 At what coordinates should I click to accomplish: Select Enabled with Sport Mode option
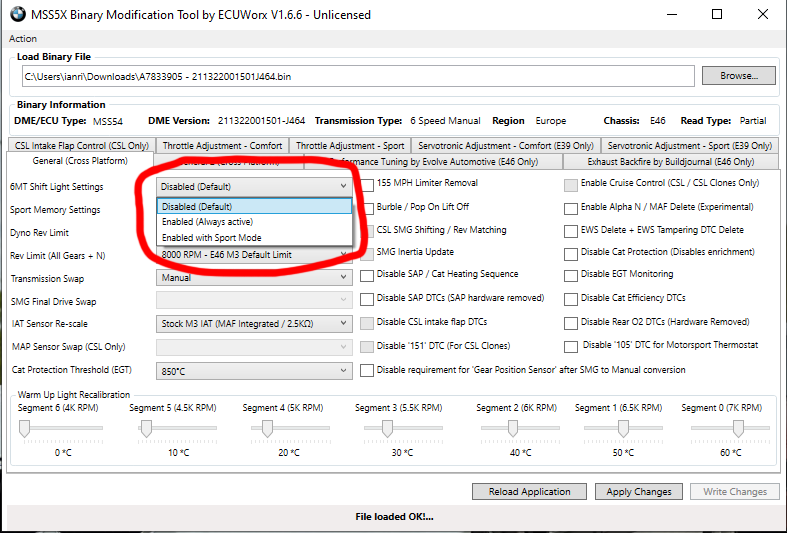click(x=212, y=238)
